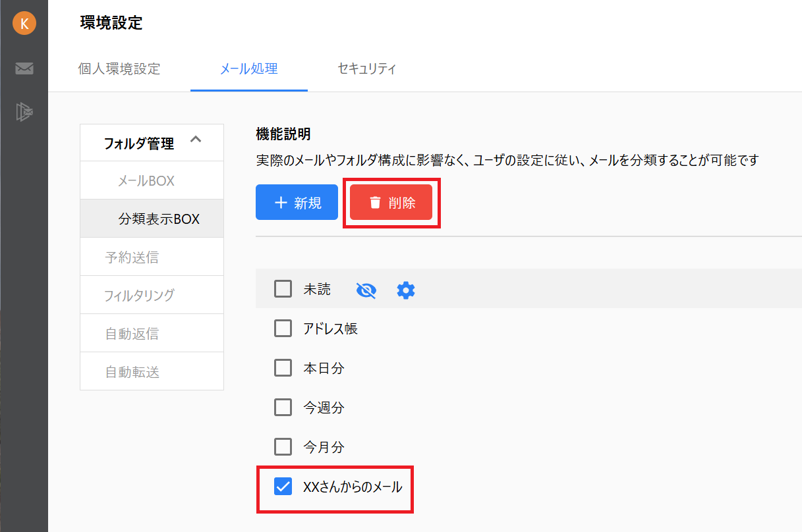Open the mail envelope sidebar icon
The width and height of the screenshot is (802, 532).
[24, 68]
